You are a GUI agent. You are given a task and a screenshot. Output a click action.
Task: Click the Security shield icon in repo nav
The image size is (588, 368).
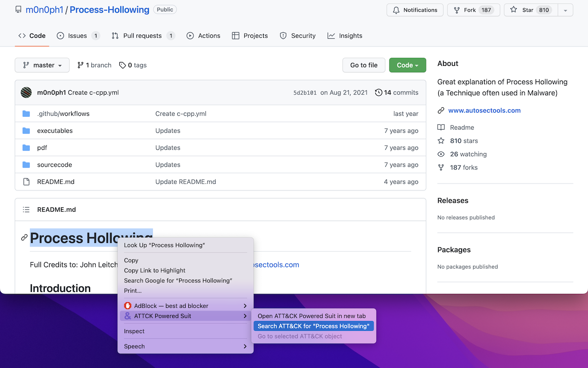tap(283, 36)
